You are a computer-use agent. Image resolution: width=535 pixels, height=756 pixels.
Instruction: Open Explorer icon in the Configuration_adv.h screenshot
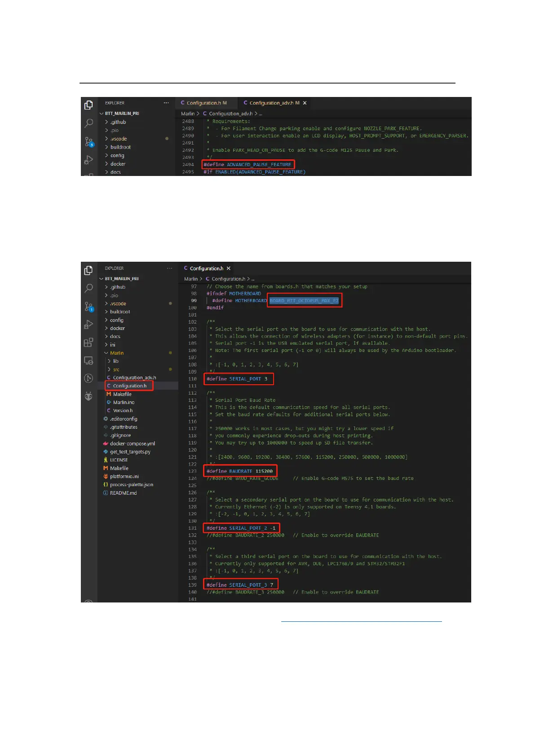coord(89,105)
